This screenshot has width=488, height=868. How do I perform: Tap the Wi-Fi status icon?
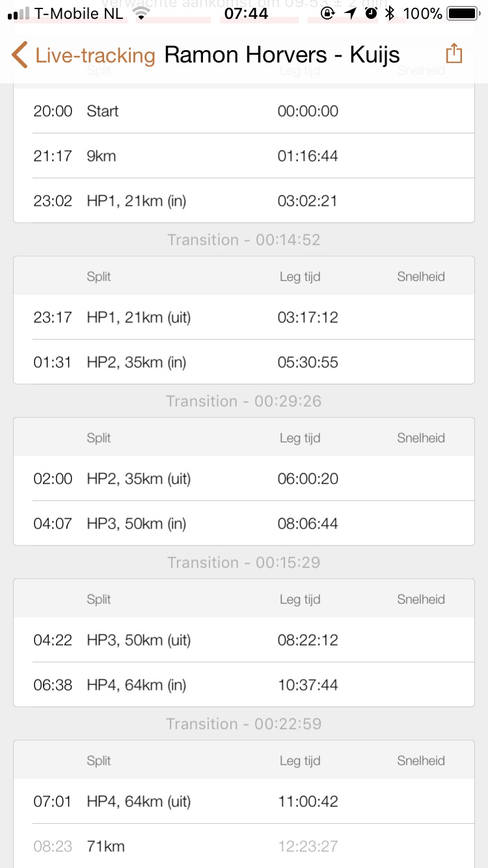[x=140, y=13]
